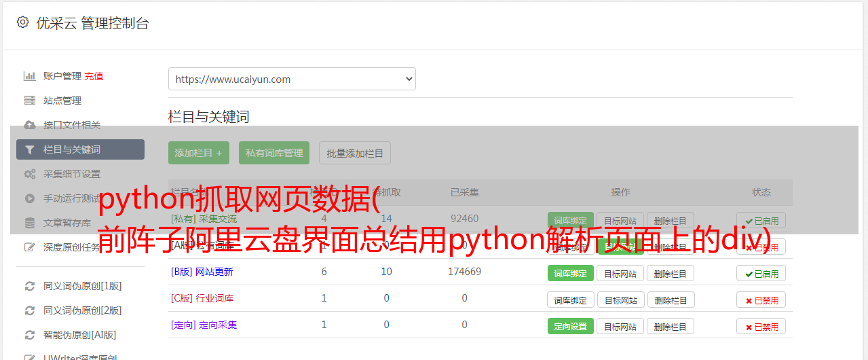Click the database icon for 文章暂存库
Screen dimensions: 868x360
pyautogui.click(x=29, y=223)
